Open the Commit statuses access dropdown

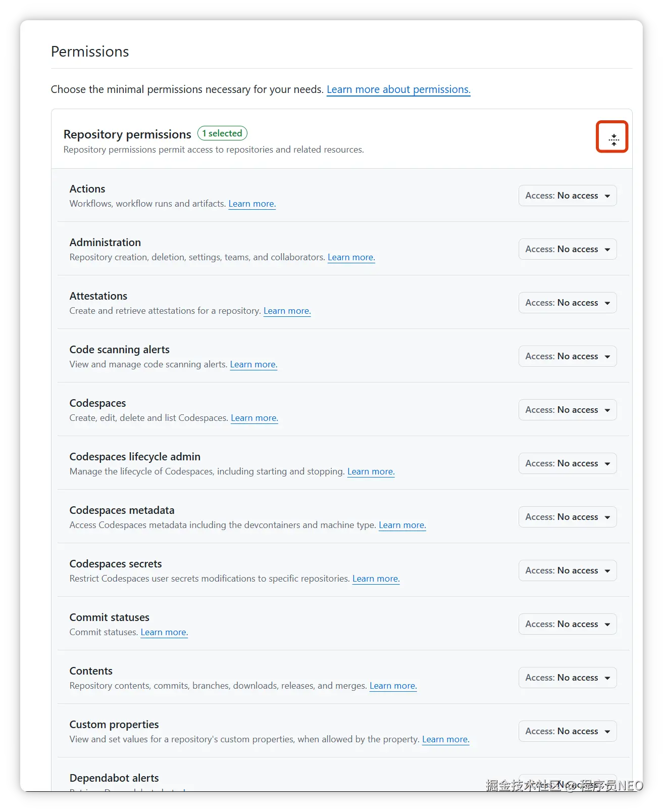[x=567, y=624]
